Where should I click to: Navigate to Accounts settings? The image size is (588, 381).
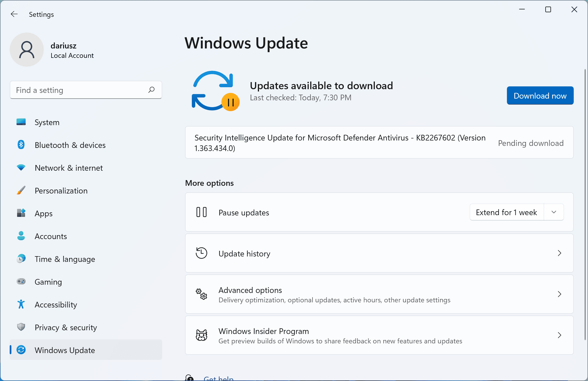coord(86,236)
